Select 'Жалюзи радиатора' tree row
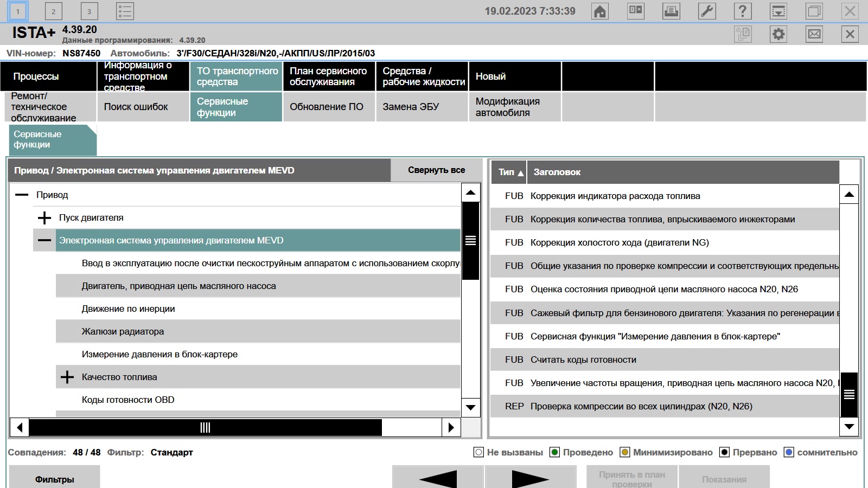This screenshot has height=488, width=868. coord(258,331)
